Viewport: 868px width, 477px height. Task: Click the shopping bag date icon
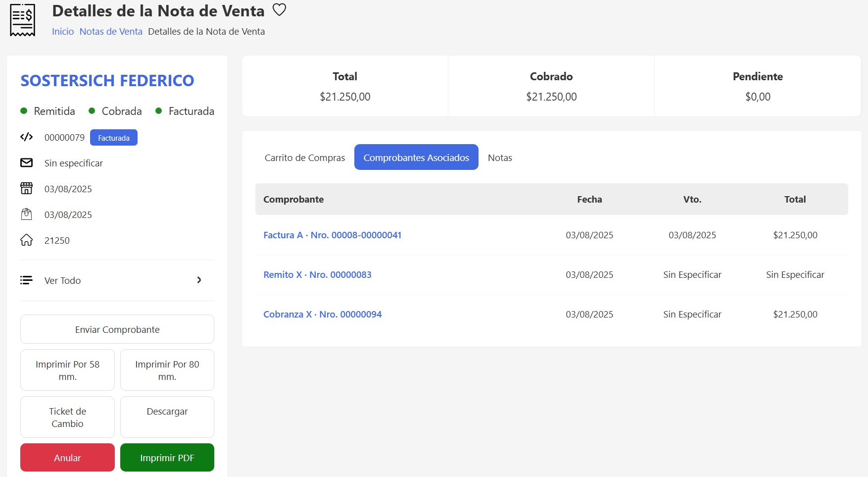[26, 214]
